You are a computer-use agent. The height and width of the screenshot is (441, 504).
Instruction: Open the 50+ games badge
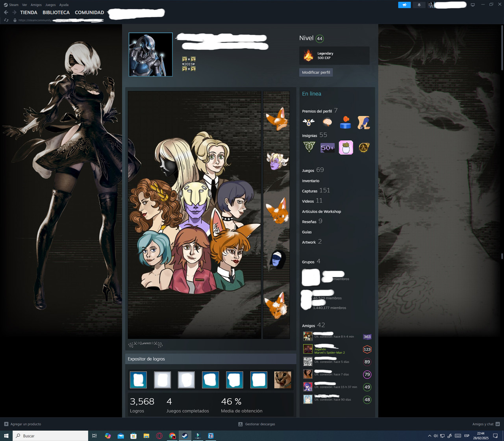pyautogui.click(x=328, y=148)
